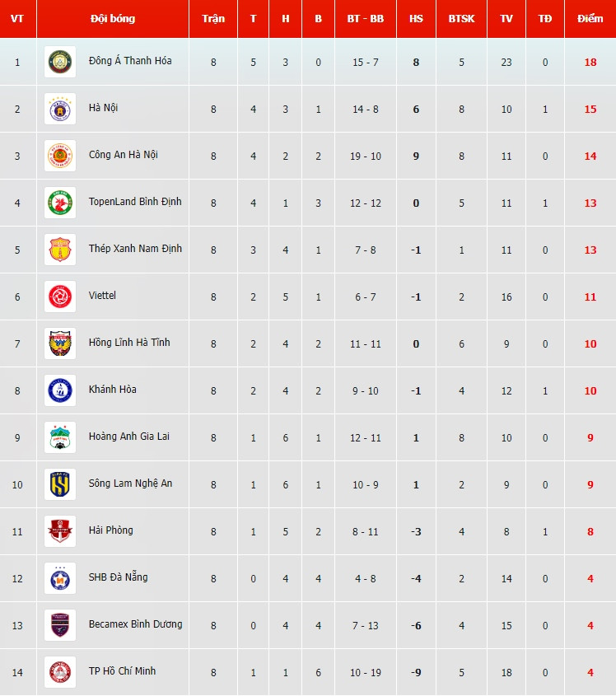Viewport: 616px width, 696px height.
Task: Click the BT - BB column header
Action: (366, 19)
